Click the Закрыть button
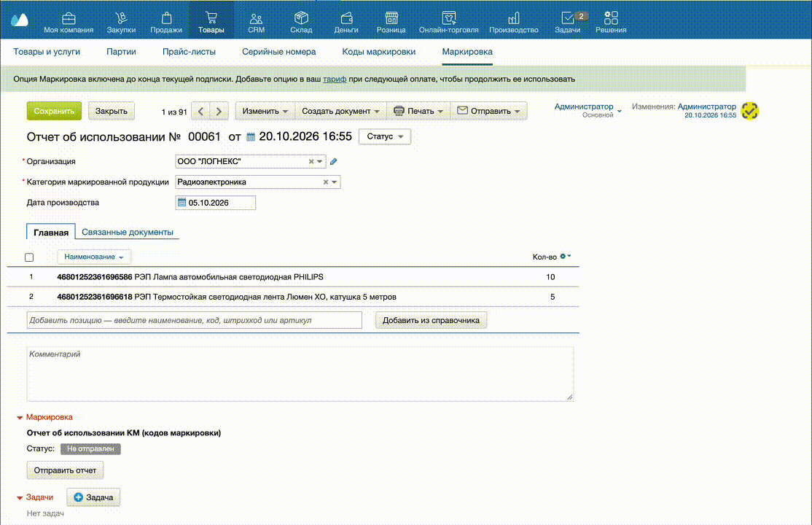 [x=112, y=111]
